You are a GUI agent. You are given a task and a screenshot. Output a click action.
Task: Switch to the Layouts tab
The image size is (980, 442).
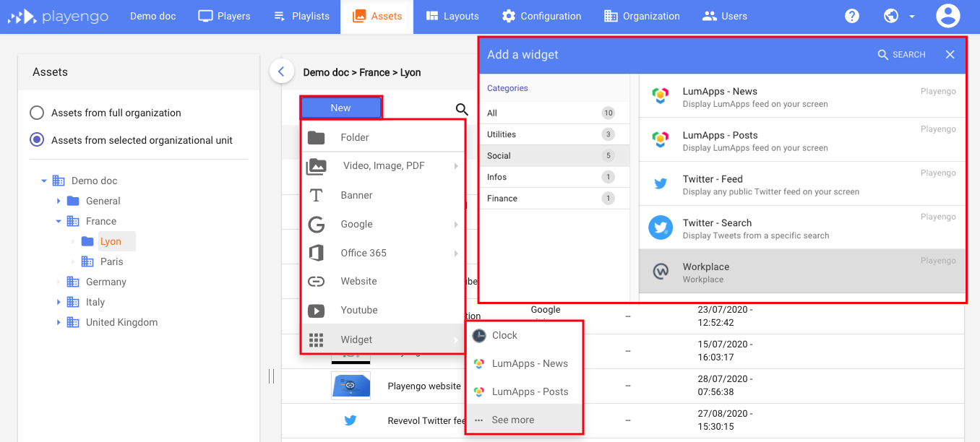click(x=452, y=16)
